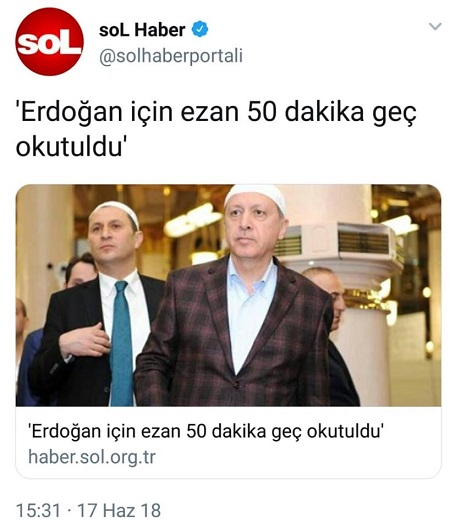
Task: Select the tweet text starting 'Erdoğan için ezan'
Action: click(x=216, y=129)
